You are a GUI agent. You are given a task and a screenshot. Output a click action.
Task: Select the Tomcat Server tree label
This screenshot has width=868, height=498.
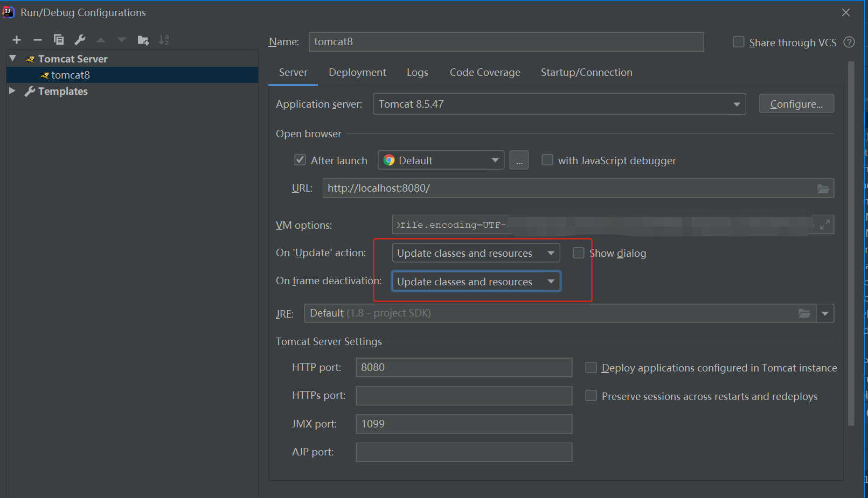point(73,59)
